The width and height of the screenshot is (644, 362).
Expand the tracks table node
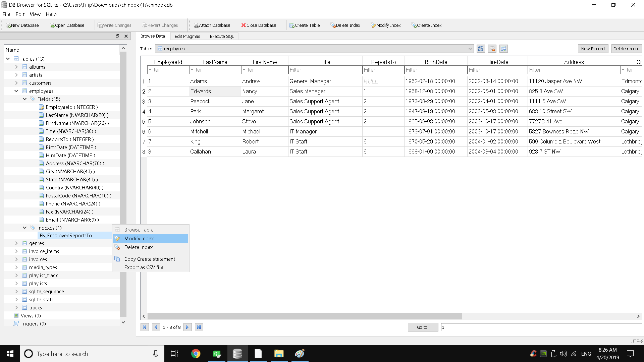(16, 307)
